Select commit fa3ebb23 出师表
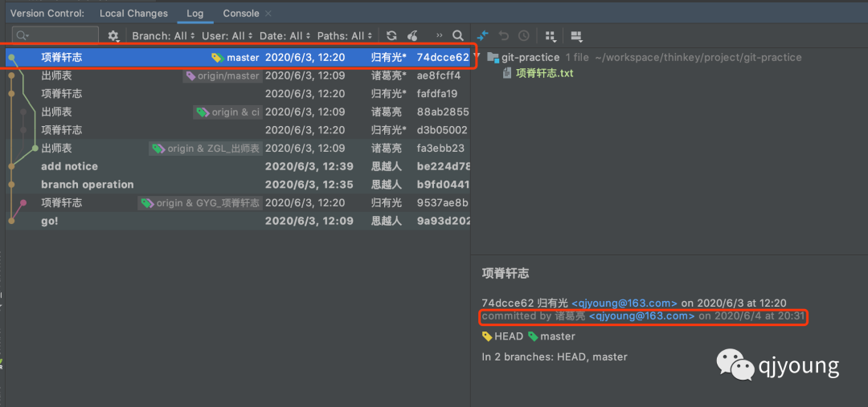 pos(238,149)
